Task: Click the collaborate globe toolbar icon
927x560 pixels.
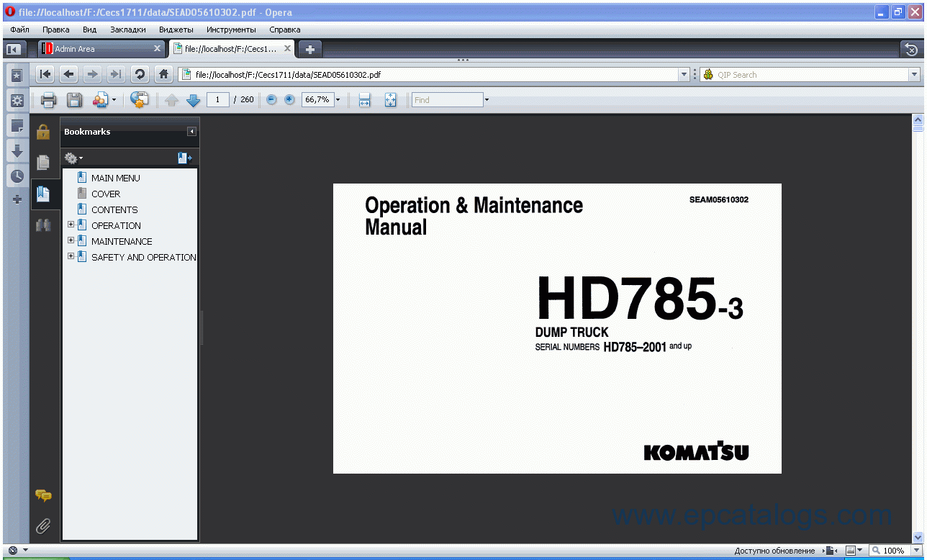Action: pos(139,100)
